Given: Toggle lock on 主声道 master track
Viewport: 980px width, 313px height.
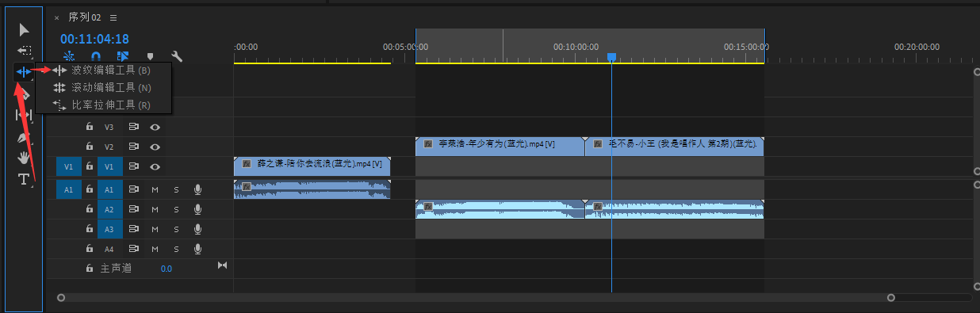Looking at the screenshot, I should 90,269.
